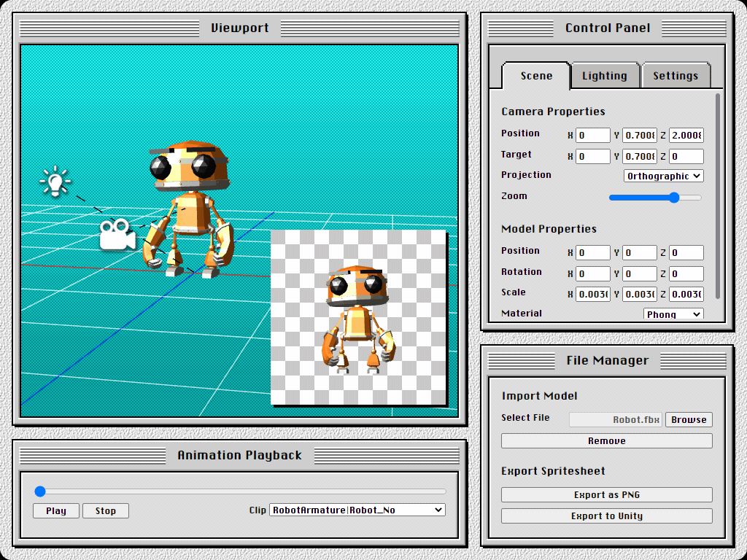Open the Clip dropdown for RobotArmature animation
747x560 pixels.
pos(357,510)
